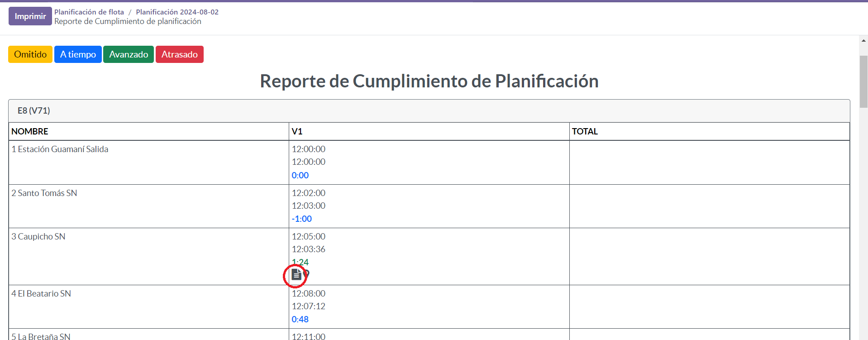The height and width of the screenshot is (340, 868).
Task: Filter by the A tiempo status
Action: pos(78,54)
